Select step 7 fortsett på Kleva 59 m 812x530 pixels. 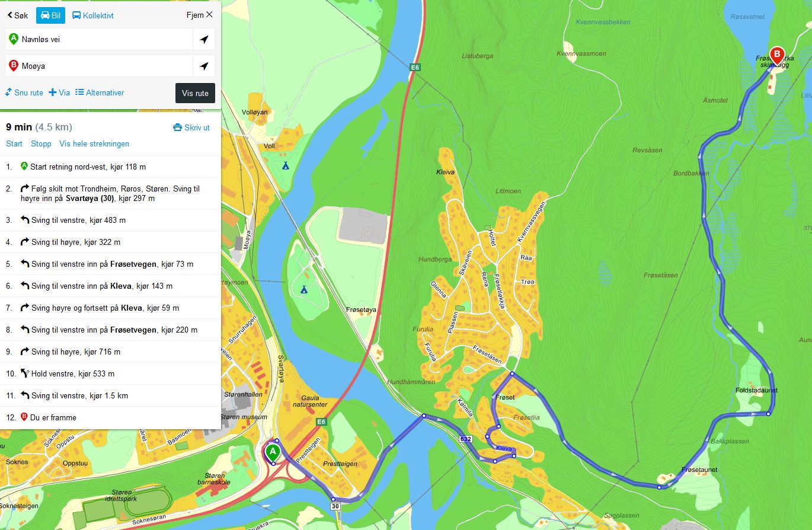(x=110, y=308)
